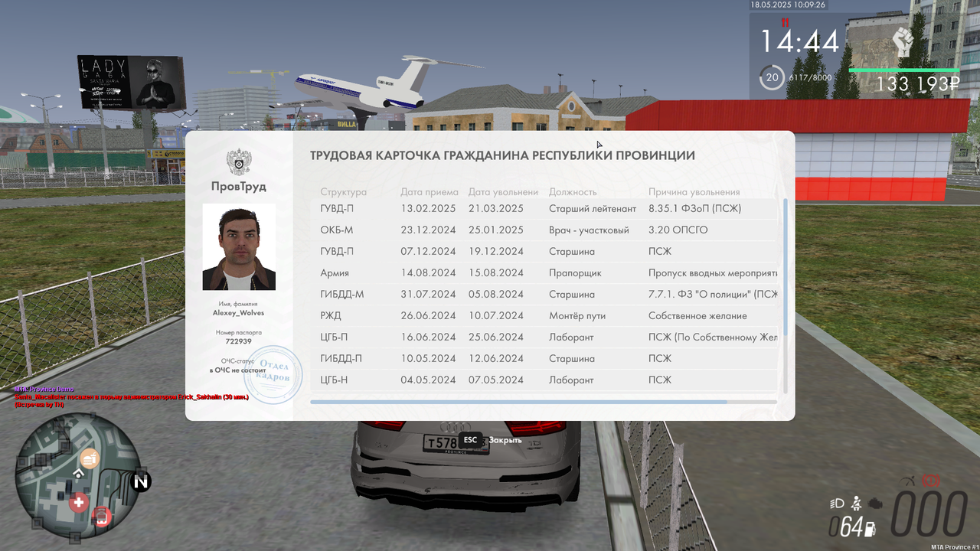This screenshot has width=980, height=551.
Task: Click the fast food marker on minimap
Action: click(90, 458)
